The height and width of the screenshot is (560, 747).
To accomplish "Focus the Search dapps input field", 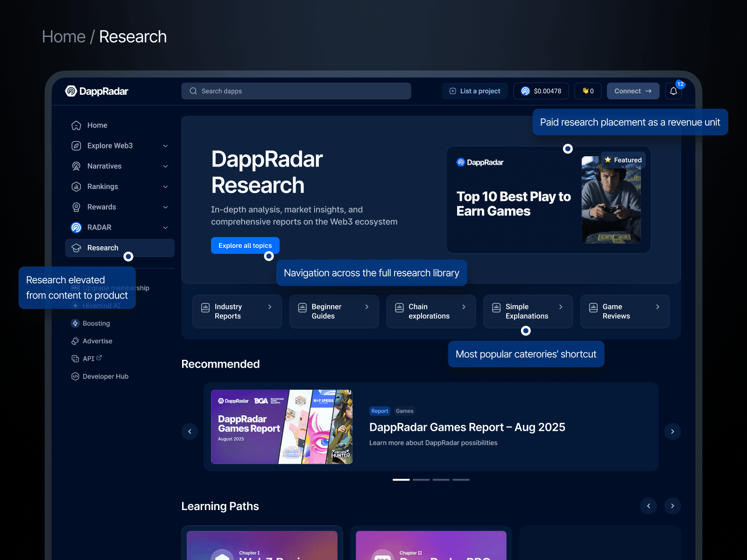I will 296,91.
